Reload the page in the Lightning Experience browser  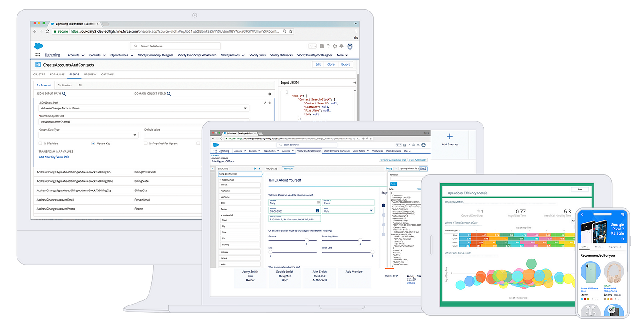click(48, 31)
